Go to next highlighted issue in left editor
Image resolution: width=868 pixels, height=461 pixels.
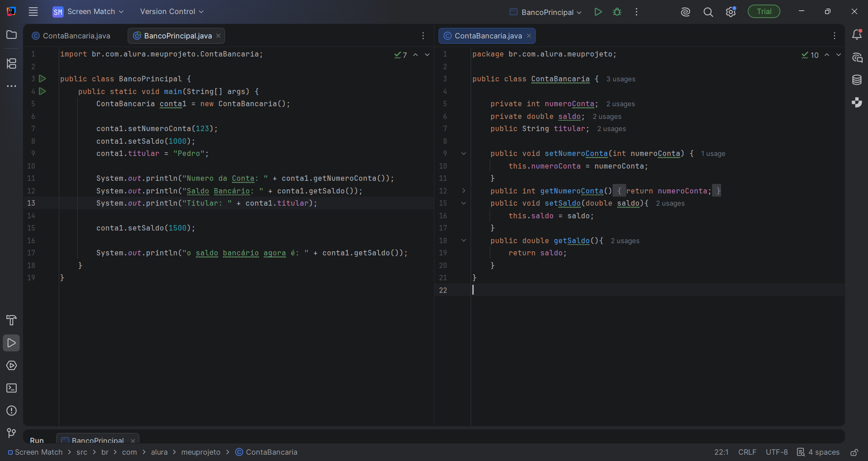(427, 55)
